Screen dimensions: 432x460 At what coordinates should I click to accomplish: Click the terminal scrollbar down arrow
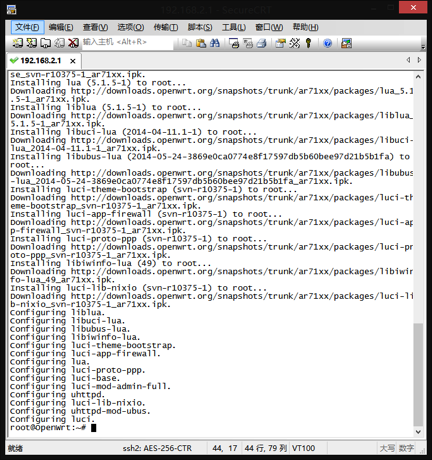[418, 432]
